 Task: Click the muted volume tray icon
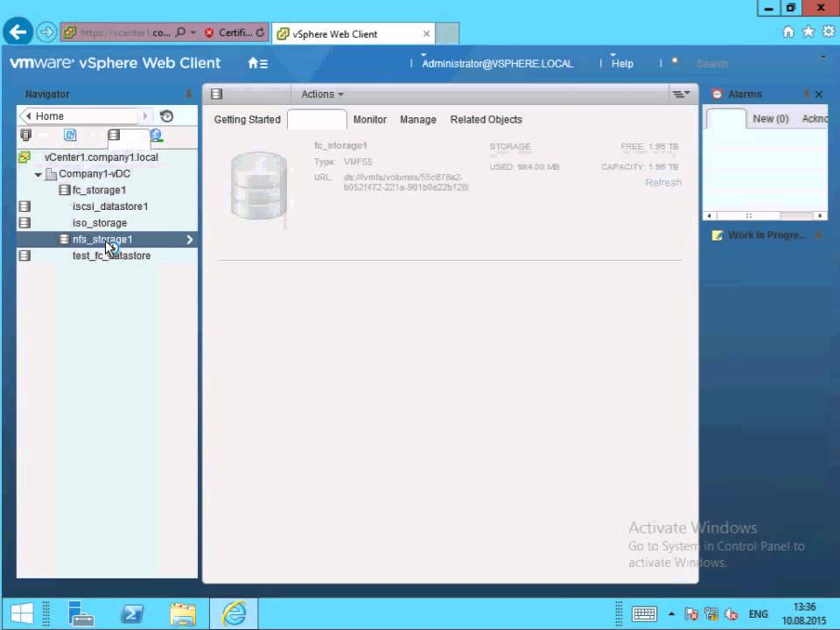point(731,614)
